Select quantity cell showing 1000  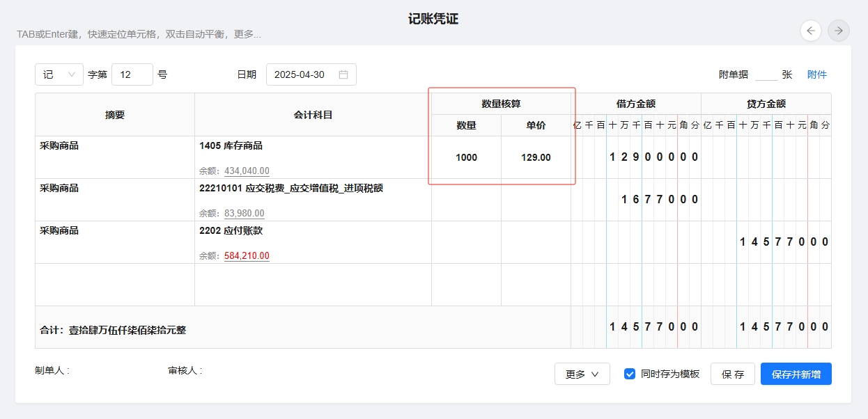point(466,157)
